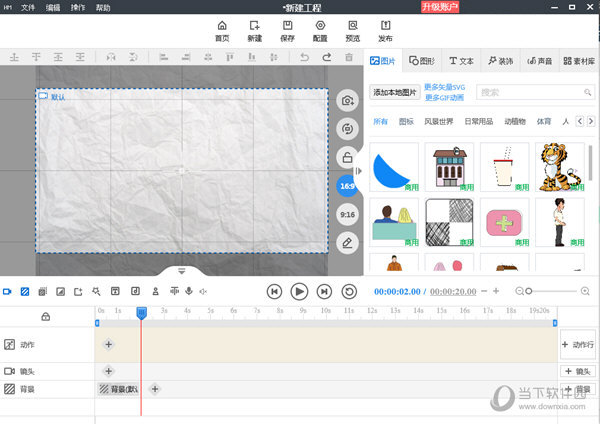Create a new project with 新建
This screenshot has height=424, width=600.
(254, 31)
